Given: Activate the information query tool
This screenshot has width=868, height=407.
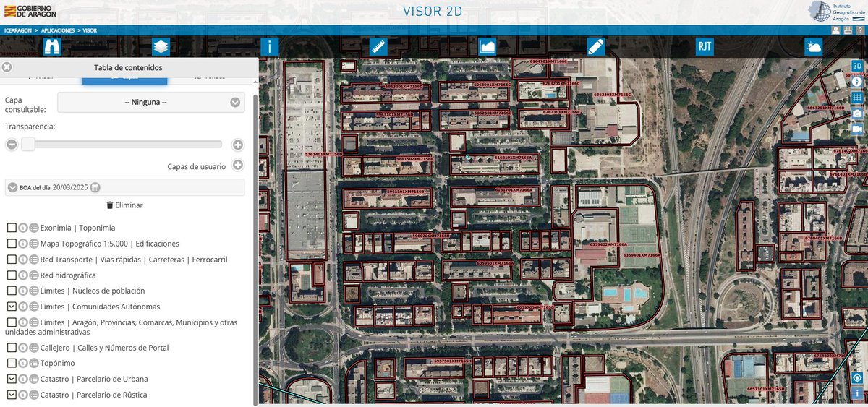Looking at the screenshot, I should point(269,47).
